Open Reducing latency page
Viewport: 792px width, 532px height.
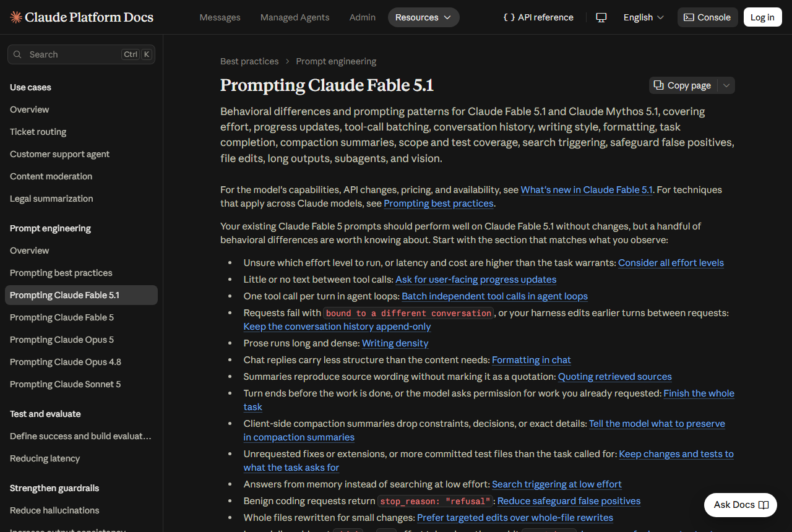coord(45,458)
